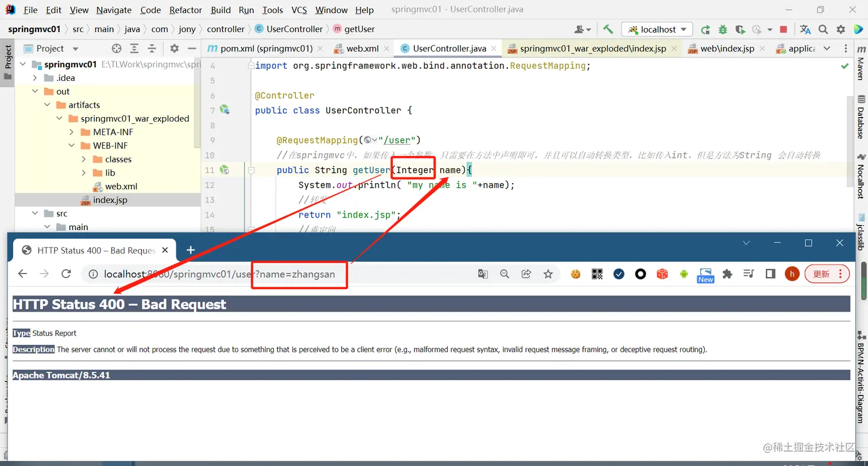Click UserController in navigation breadcrumb

288,29
